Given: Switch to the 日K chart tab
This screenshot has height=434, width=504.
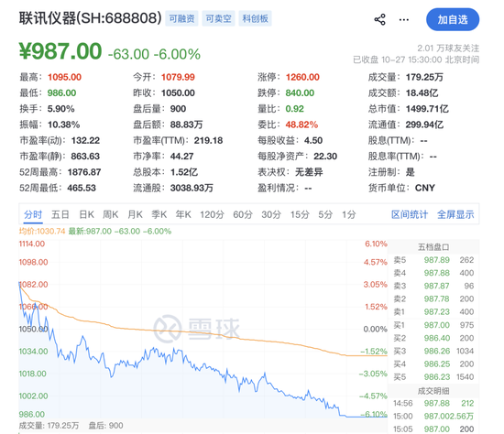Looking at the screenshot, I should click(x=86, y=214).
